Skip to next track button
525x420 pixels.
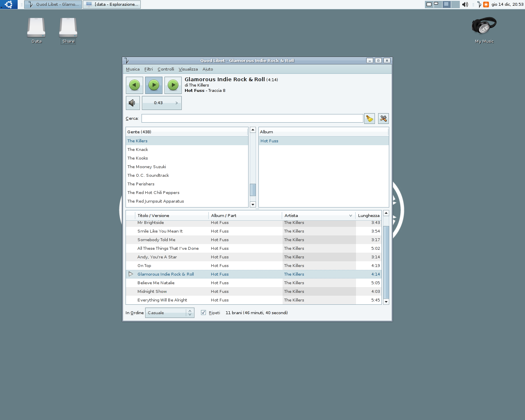coord(173,85)
